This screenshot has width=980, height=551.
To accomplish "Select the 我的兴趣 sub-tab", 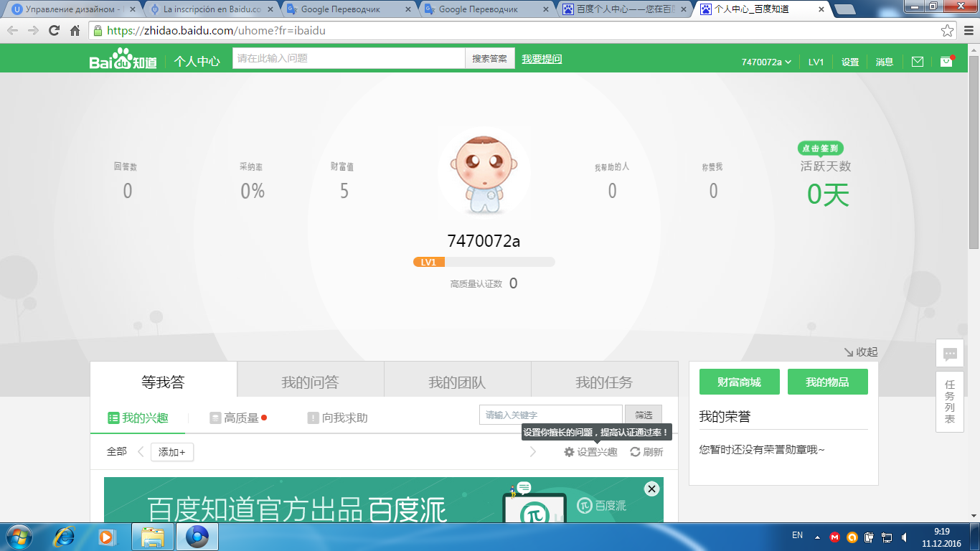I will (138, 418).
